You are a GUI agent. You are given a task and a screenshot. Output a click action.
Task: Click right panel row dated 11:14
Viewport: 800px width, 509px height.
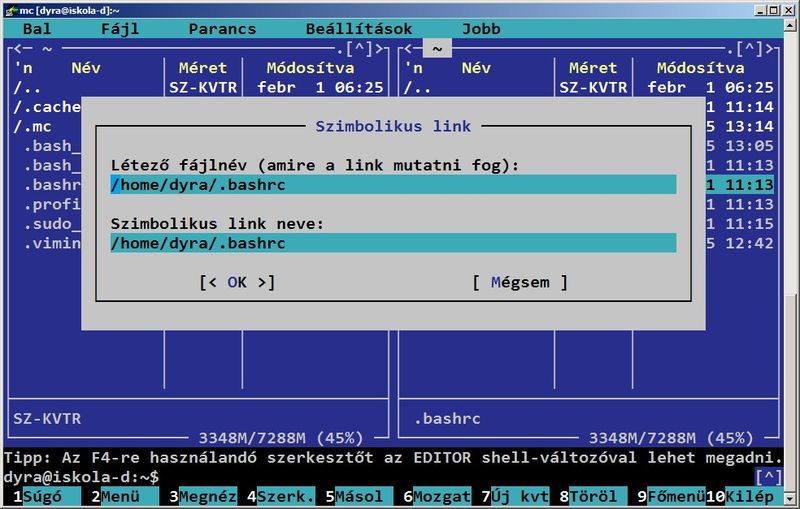pyautogui.click(x=740, y=107)
